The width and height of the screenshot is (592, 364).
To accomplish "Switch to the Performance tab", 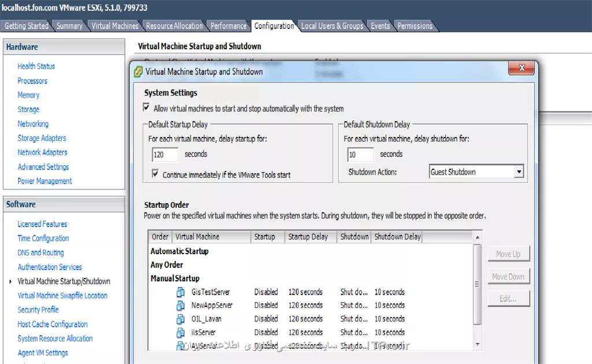I will [x=228, y=26].
